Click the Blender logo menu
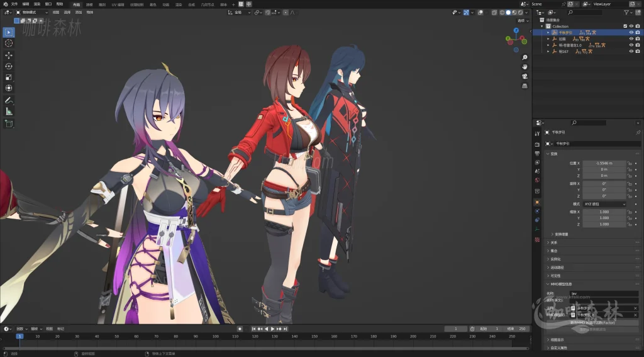The height and width of the screenshot is (357, 644). (5, 4)
